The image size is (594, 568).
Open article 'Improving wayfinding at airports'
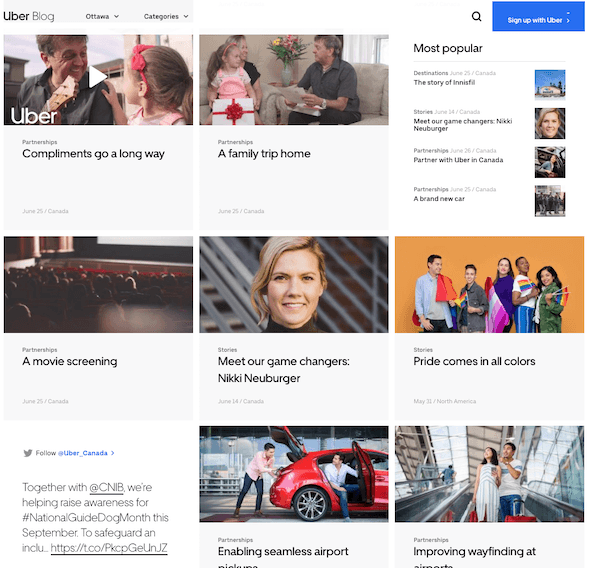tap(474, 558)
